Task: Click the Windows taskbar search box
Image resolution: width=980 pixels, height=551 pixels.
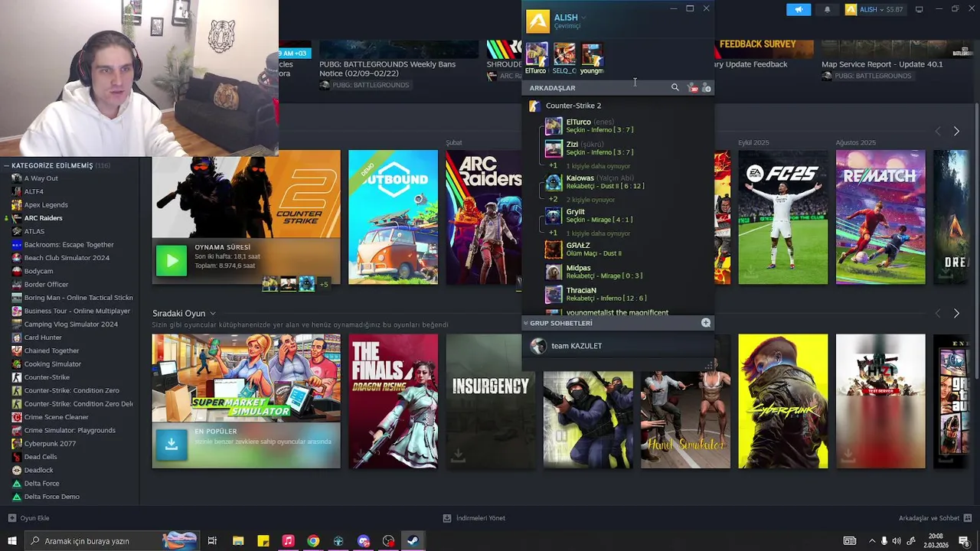Action: 111,541
